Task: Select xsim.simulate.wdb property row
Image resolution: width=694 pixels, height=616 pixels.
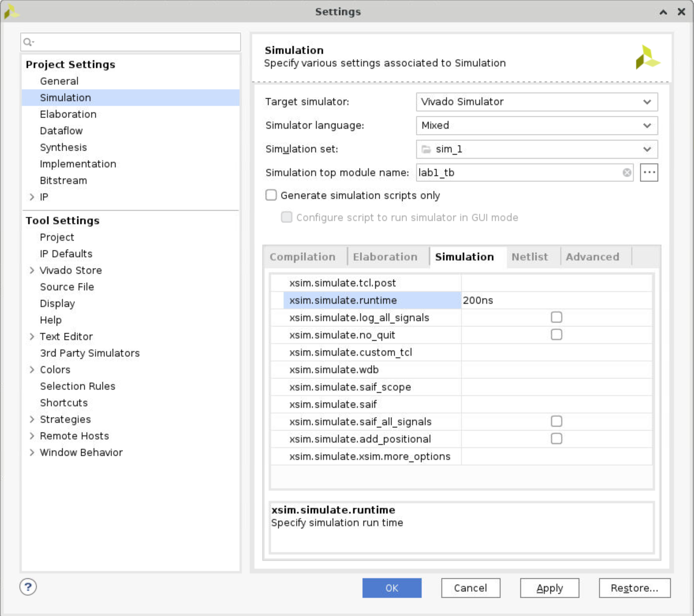Action: point(462,369)
